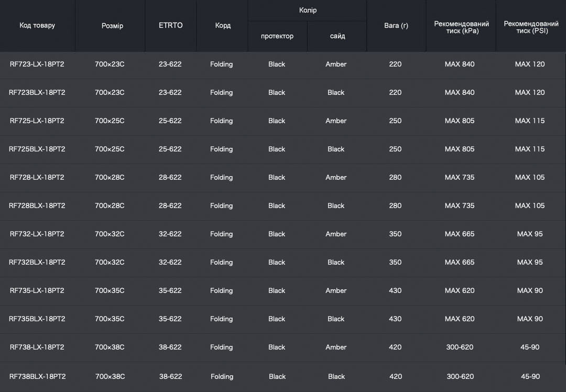Click the ETRTO column header

[171, 25]
